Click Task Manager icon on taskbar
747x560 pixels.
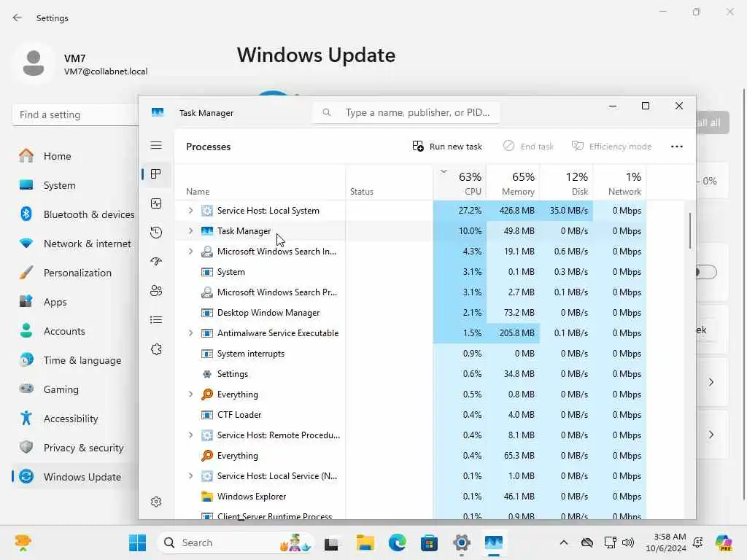(x=494, y=542)
